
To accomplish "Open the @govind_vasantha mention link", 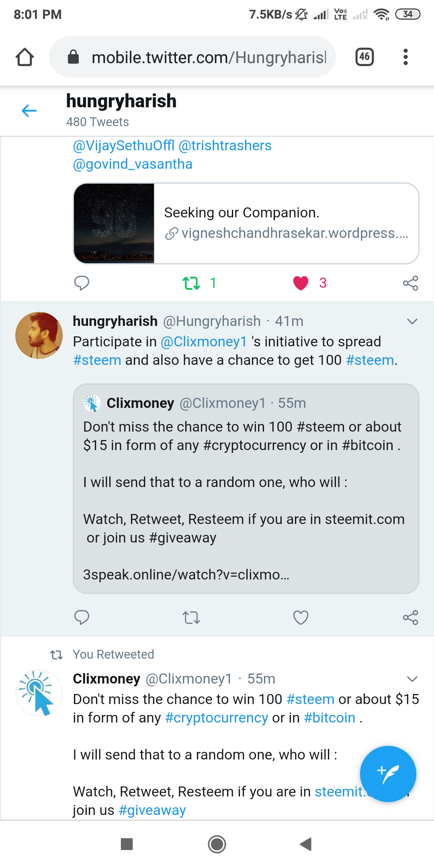I will 133,164.
